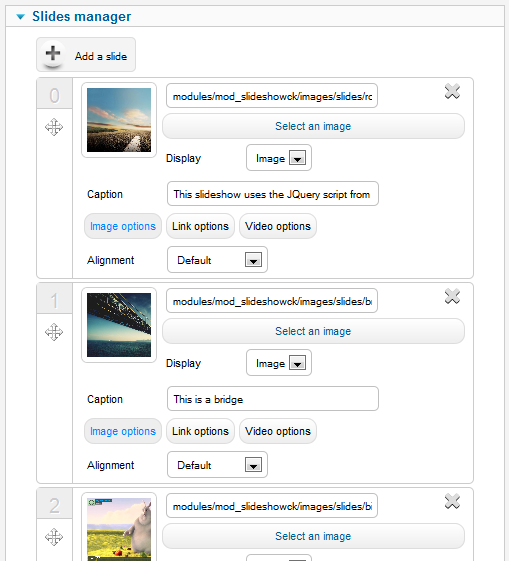Click Select an image for slide 2

[x=313, y=536]
